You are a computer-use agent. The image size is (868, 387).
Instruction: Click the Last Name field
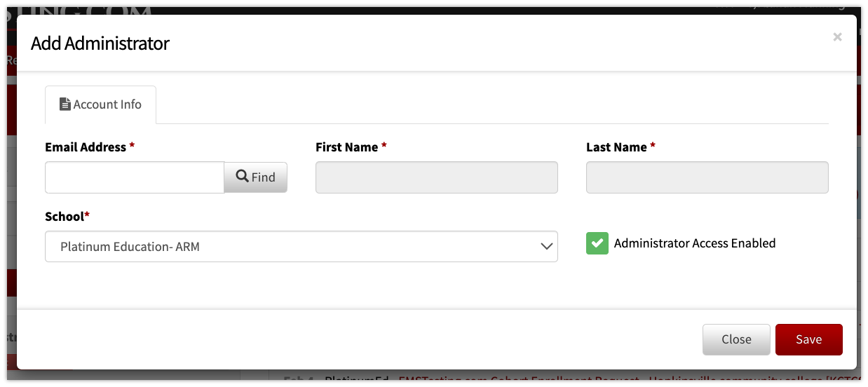click(707, 177)
